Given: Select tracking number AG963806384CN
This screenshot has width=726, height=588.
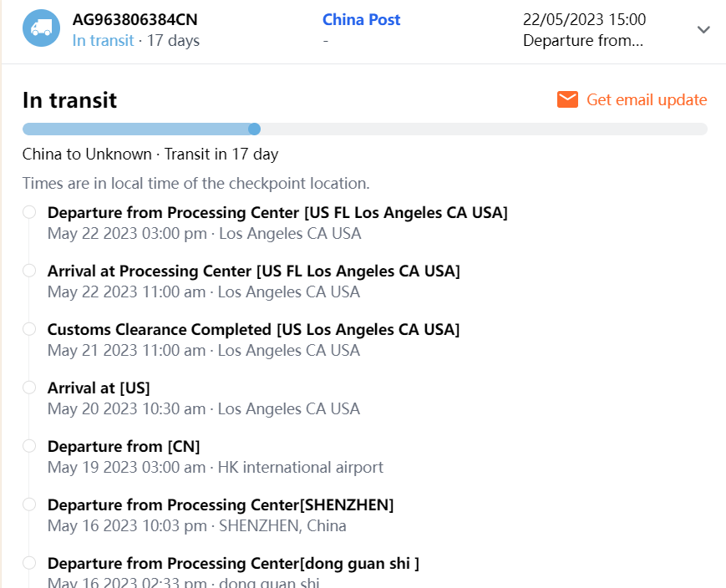Looking at the screenshot, I should 135,20.
